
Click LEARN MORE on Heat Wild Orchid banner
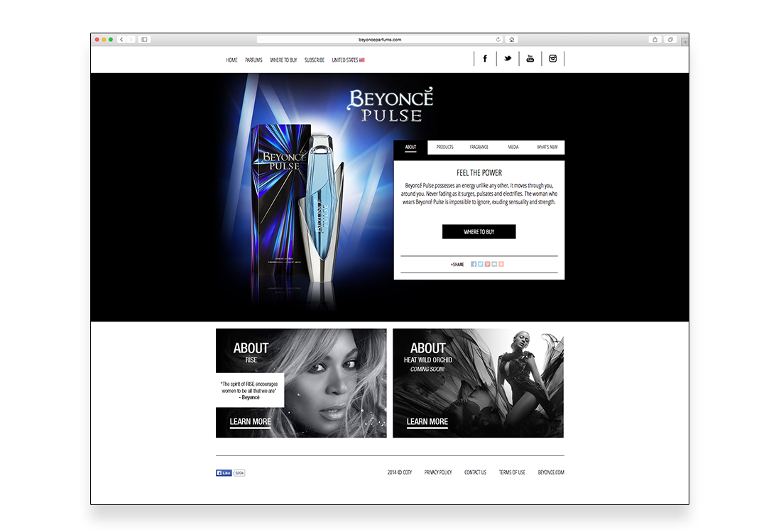(427, 422)
